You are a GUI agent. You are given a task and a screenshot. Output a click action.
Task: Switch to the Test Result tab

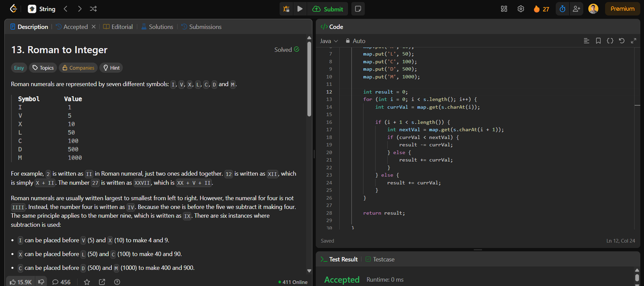(x=339, y=259)
